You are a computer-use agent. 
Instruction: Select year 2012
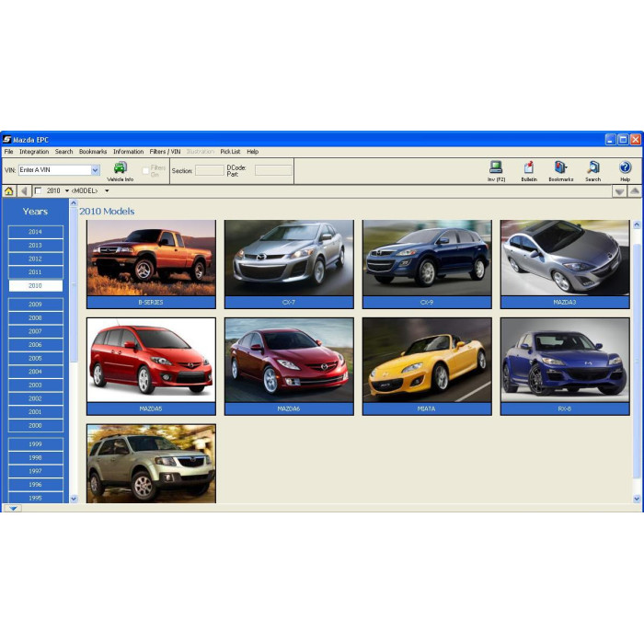pos(35,259)
